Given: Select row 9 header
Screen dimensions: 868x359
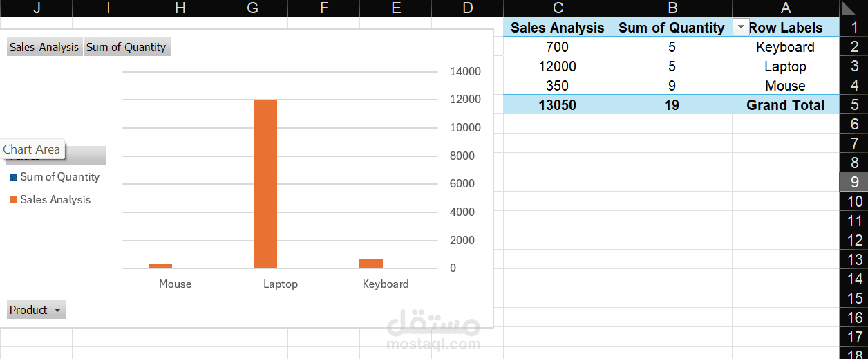Looking at the screenshot, I should pos(854,182).
